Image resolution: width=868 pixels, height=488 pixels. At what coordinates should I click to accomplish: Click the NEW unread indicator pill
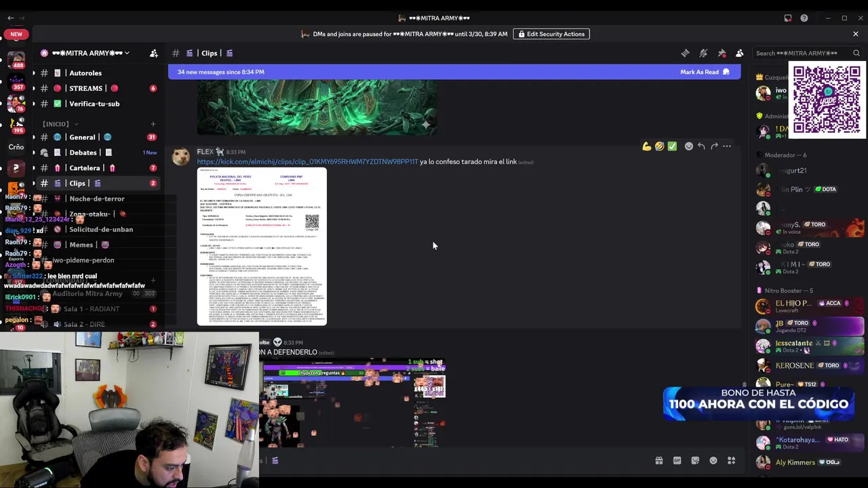pos(16,34)
